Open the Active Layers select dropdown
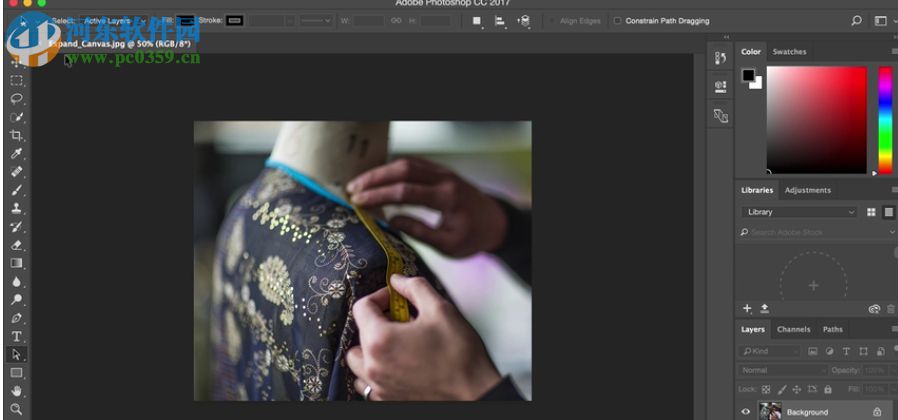The height and width of the screenshot is (420, 898). 113,21
